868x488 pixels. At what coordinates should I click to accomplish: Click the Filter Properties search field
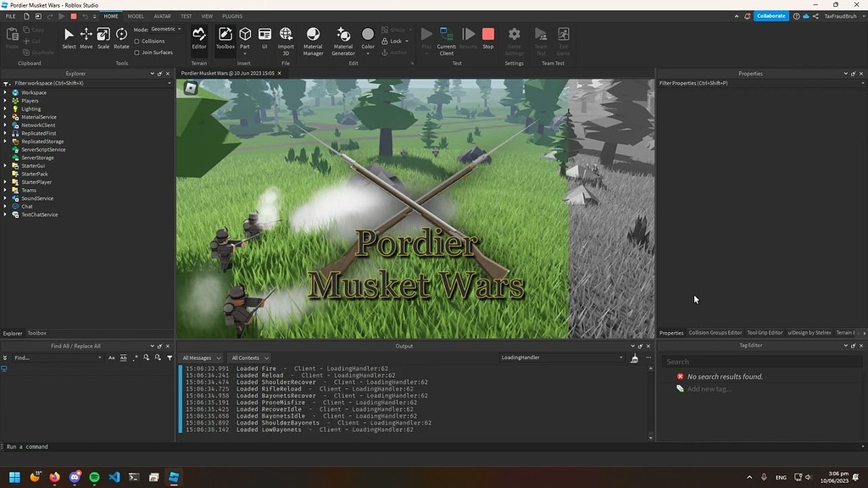click(x=760, y=83)
